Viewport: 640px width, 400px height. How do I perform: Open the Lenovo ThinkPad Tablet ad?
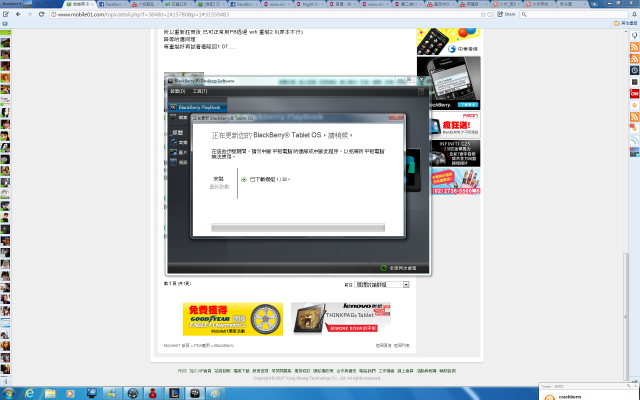341,319
